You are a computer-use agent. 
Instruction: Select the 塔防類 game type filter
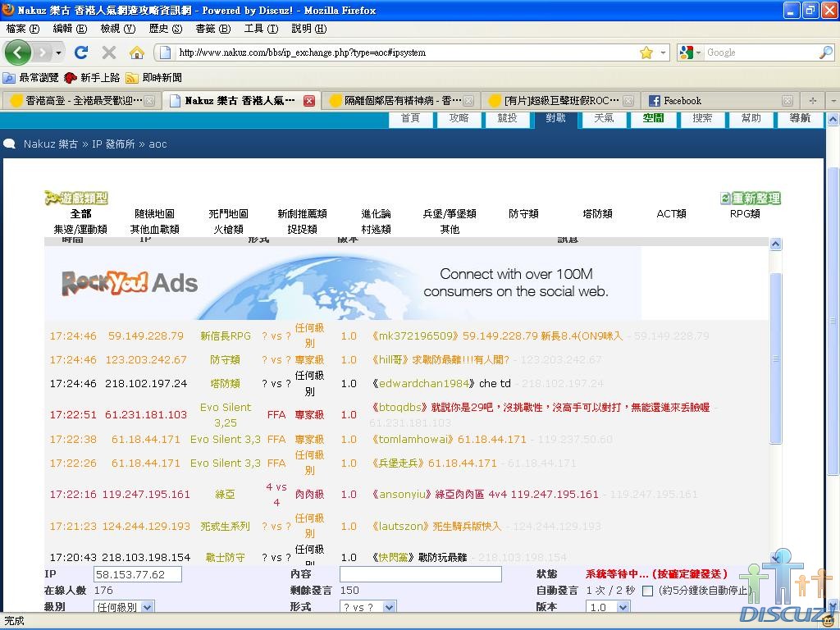click(x=597, y=214)
